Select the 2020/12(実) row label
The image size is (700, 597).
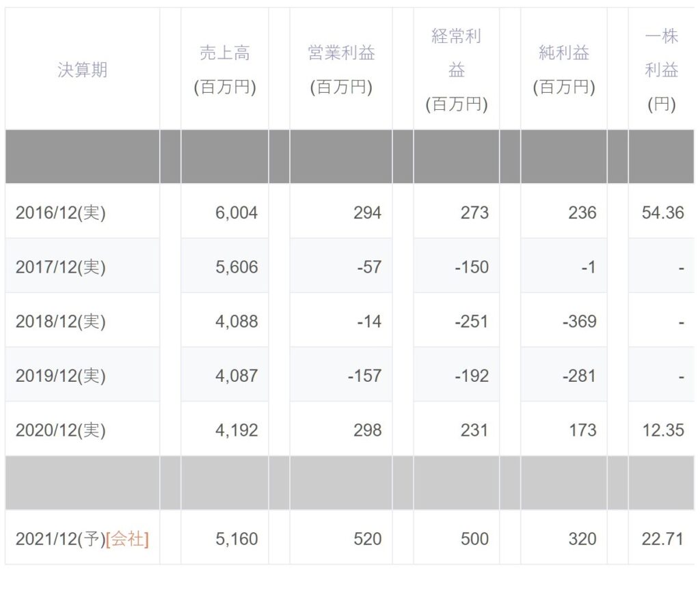pyautogui.click(x=61, y=430)
